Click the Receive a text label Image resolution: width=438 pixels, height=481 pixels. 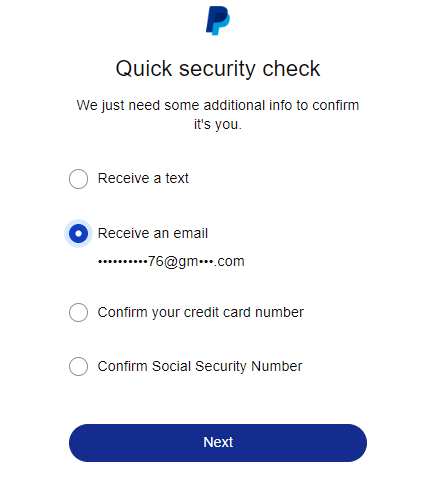click(143, 178)
